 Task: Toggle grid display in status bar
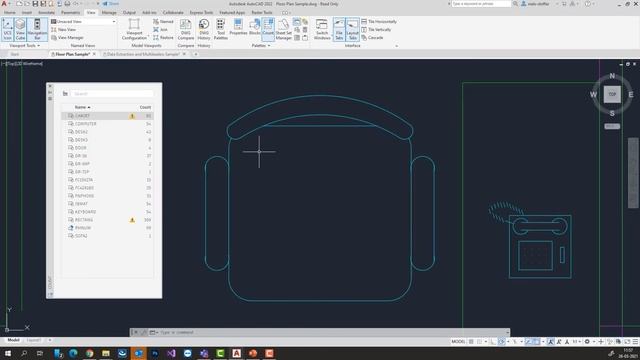coord(471,342)
